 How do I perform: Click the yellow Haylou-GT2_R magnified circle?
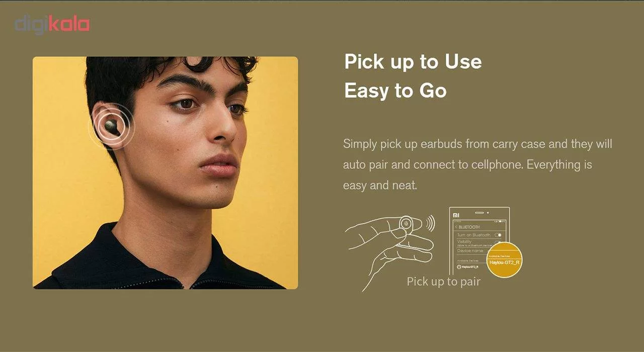(505, 259)
